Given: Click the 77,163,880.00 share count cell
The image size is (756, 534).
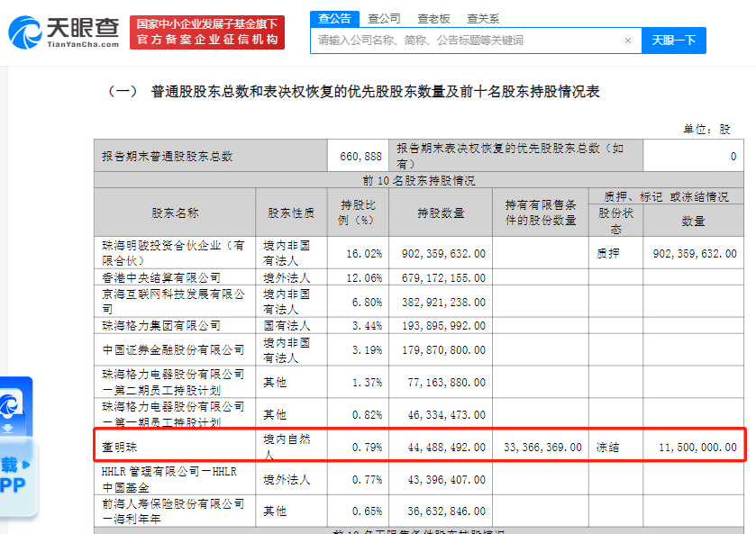Looking at the screenshot, I should pos(441,382).
